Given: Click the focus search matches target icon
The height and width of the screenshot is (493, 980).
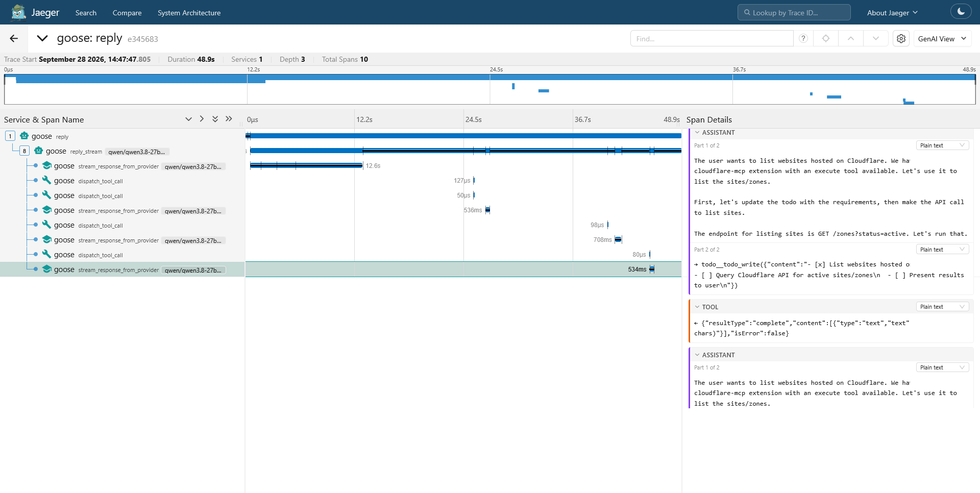Looking at the screenshot, I should tap(826, 38).
